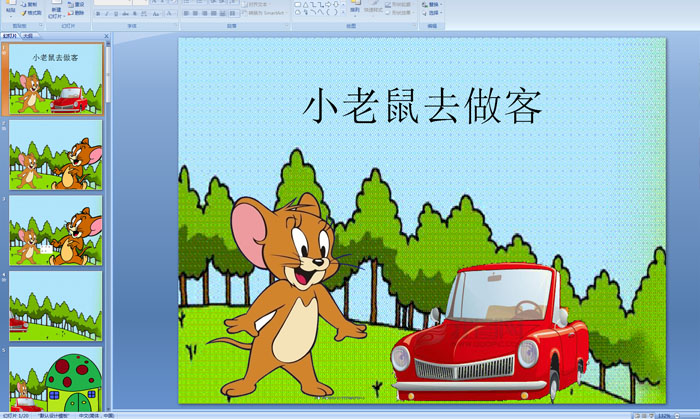
Task: Toggle Underline formatting
Action: pyautogui.click(x=116, y=14)
